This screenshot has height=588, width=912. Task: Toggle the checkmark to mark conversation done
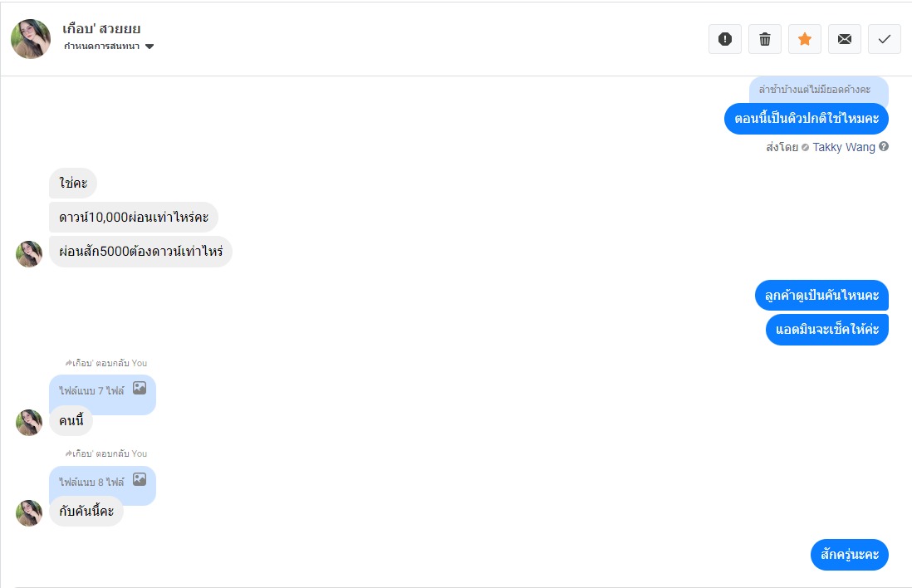coord(884,39)
